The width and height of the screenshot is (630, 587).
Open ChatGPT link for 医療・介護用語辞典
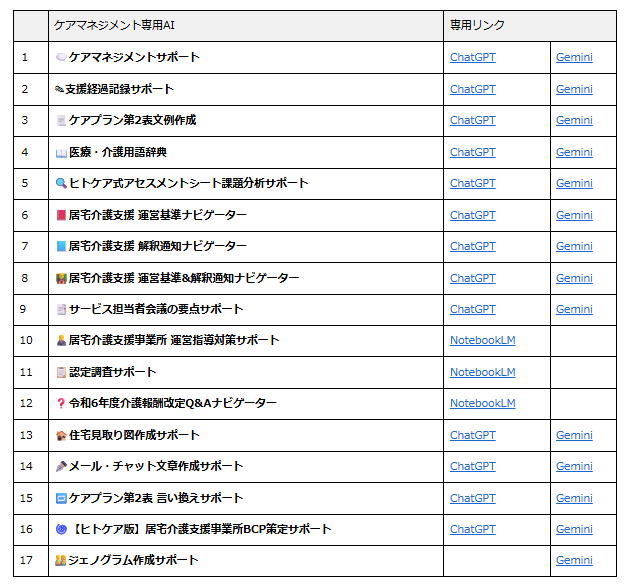pyautogui.click(x=472, y=152)
